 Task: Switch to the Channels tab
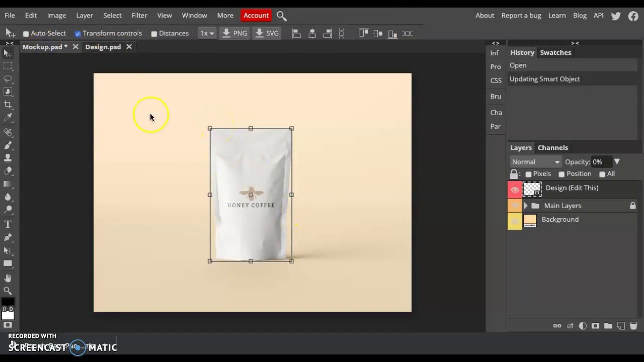click(553, 148)
